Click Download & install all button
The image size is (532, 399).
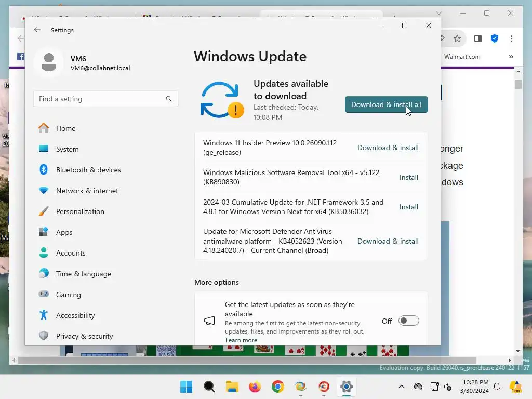[x=386, y=104]
